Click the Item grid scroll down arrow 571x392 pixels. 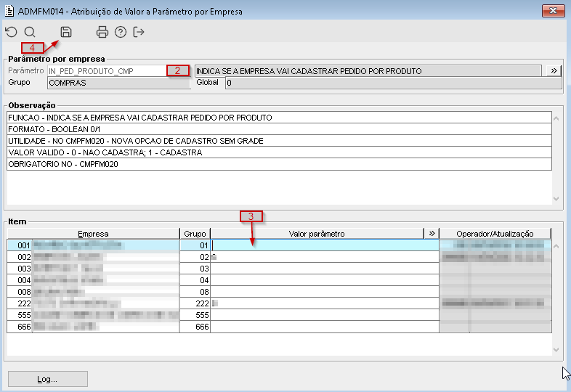[556, 350]
